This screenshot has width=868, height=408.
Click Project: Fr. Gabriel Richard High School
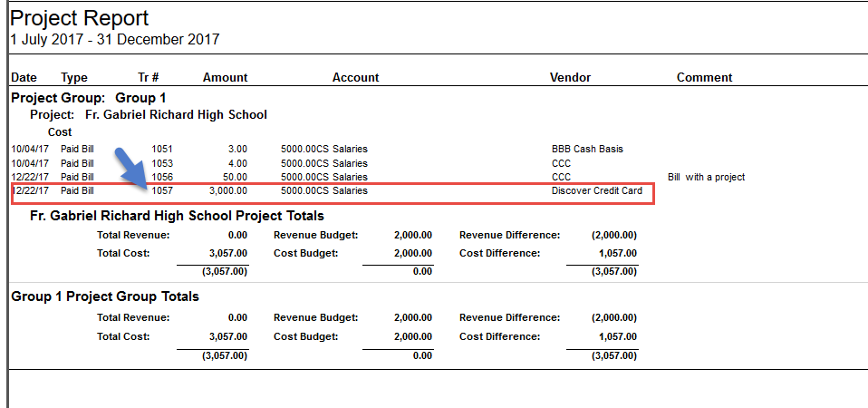click(149, 115)
